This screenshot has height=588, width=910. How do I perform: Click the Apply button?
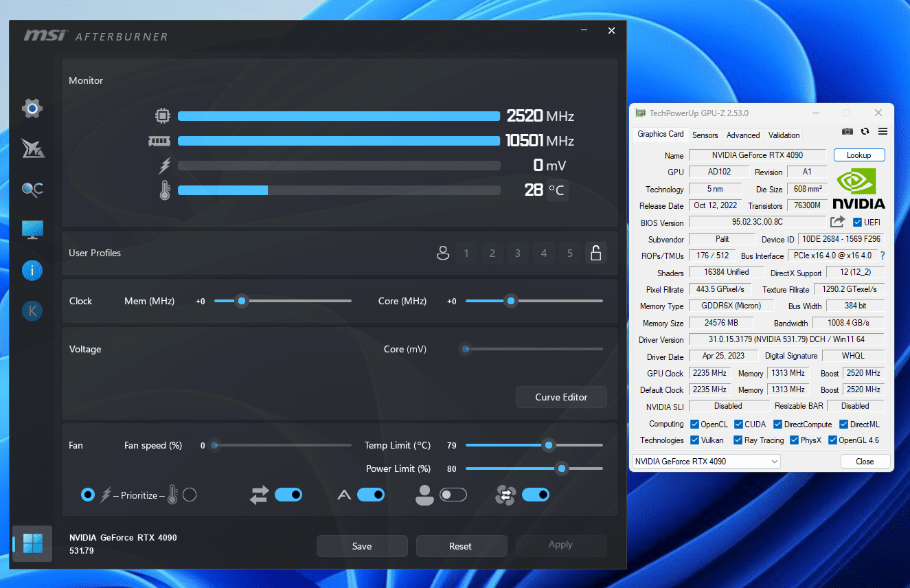pos(560,546)
